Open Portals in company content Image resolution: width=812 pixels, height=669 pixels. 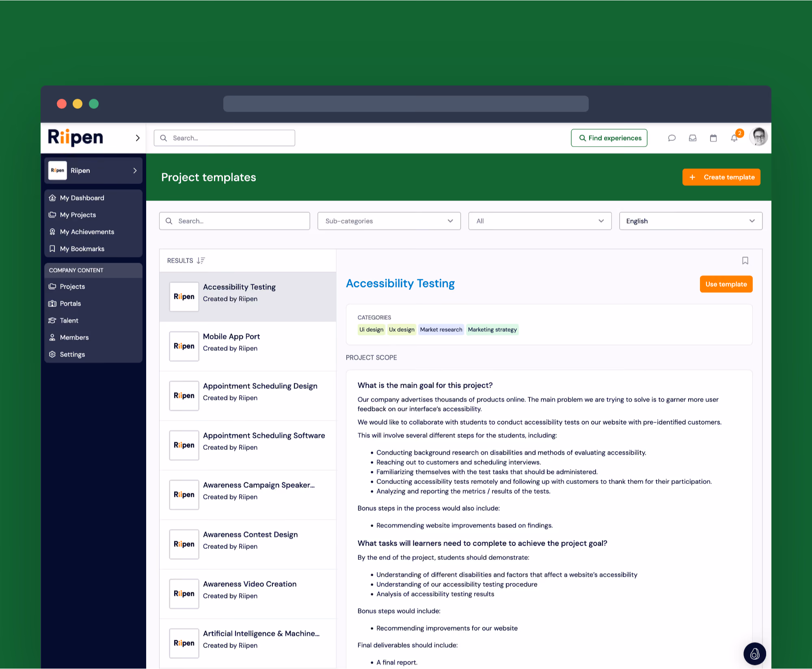[93, 304]
